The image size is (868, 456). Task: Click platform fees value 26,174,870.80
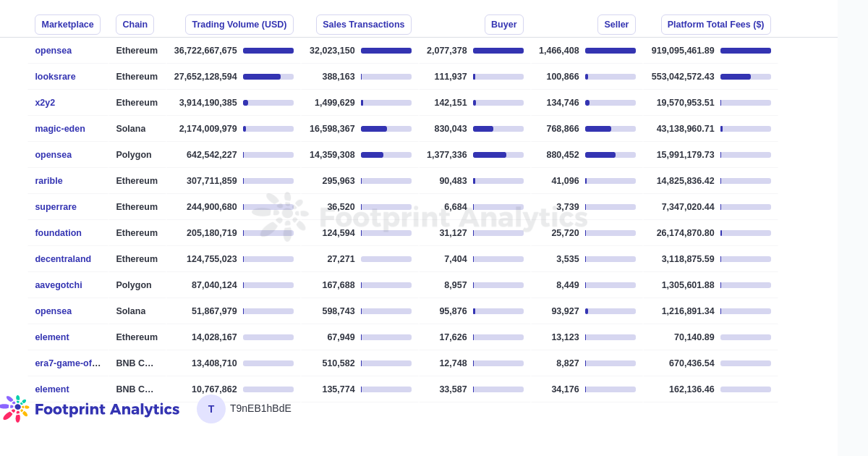coord(686,233)
